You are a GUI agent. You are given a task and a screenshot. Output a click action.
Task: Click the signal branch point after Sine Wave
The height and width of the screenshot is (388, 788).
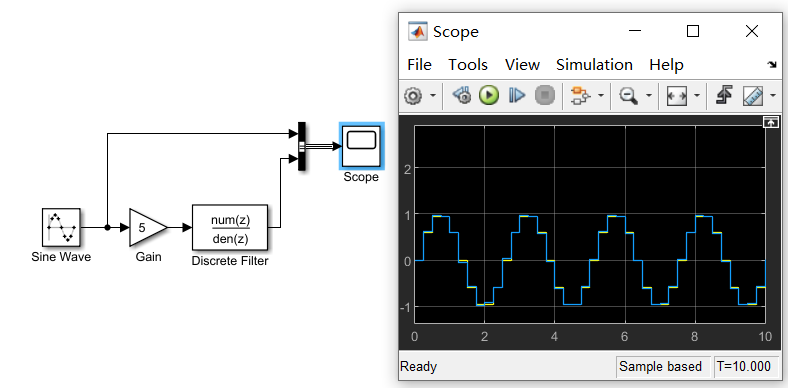coord(107,227)
